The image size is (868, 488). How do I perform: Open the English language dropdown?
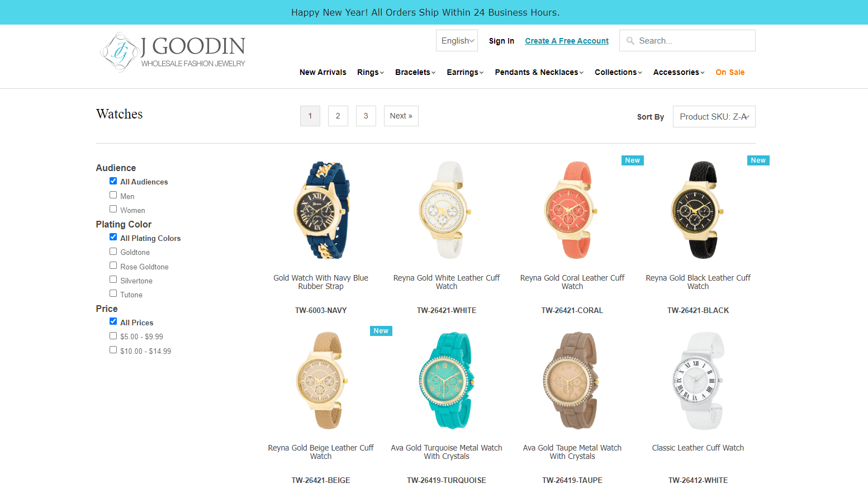(x=457, y=41)
